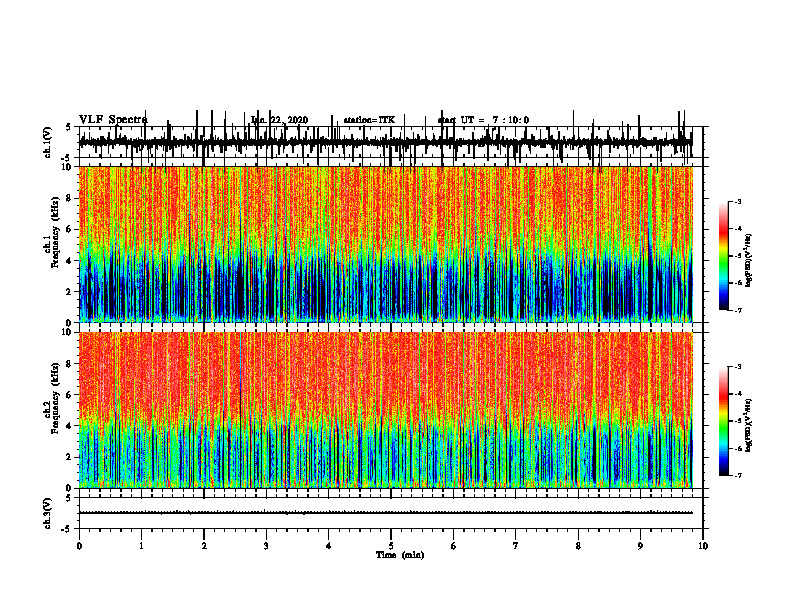Viewport: 792px width, 612px height.
Task: Click the time axis tick label "4"
Action: [x=329, y=546]
